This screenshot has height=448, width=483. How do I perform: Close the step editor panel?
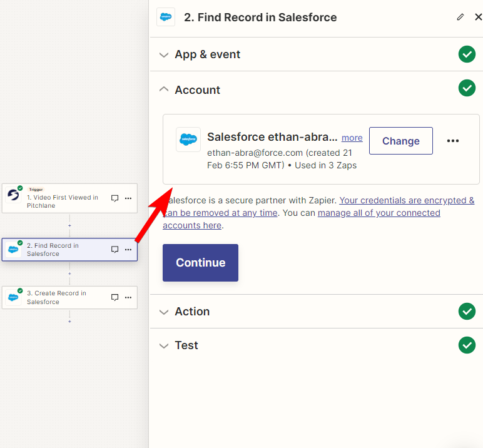(x=478, y=18)
